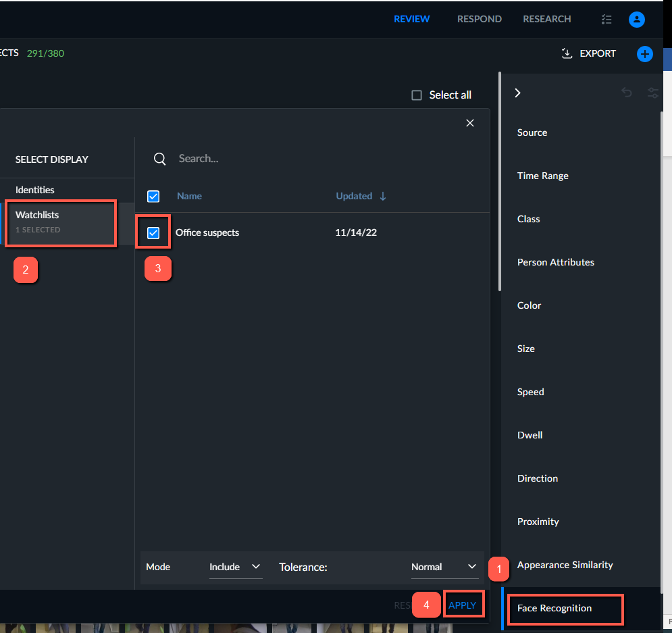The width and height of the screenshot is (672, 633).
Task: Close the face recognition dialog
Action: (469, 123)
